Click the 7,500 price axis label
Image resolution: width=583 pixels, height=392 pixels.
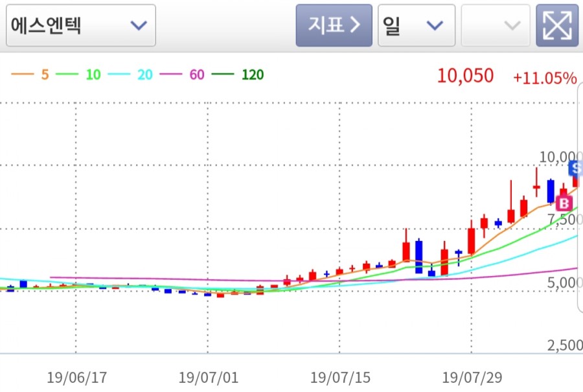coord(565,220)
